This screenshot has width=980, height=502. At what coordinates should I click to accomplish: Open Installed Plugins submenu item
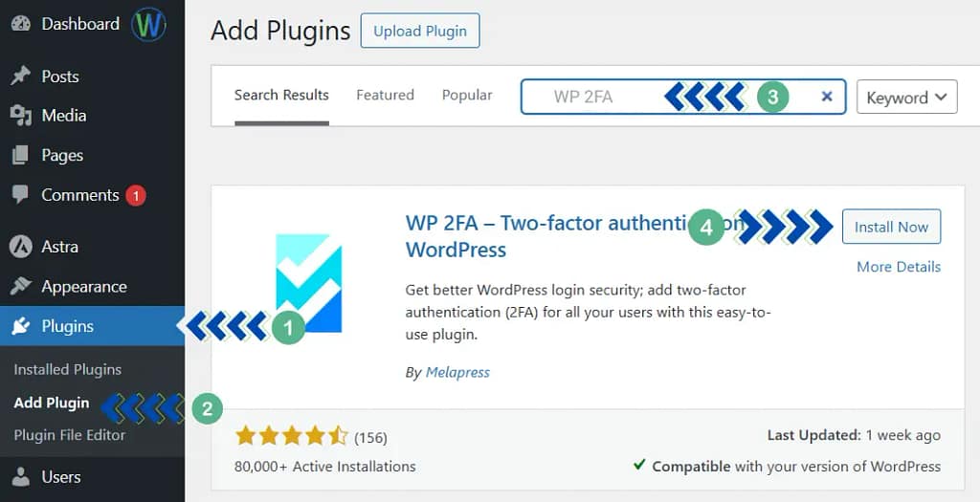click(x=67, y=369)
